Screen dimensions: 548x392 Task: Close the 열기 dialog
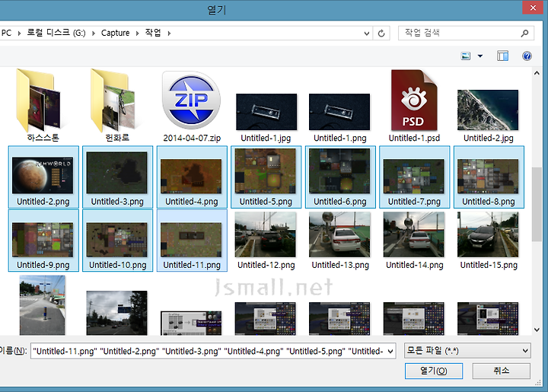pos(533,8)
